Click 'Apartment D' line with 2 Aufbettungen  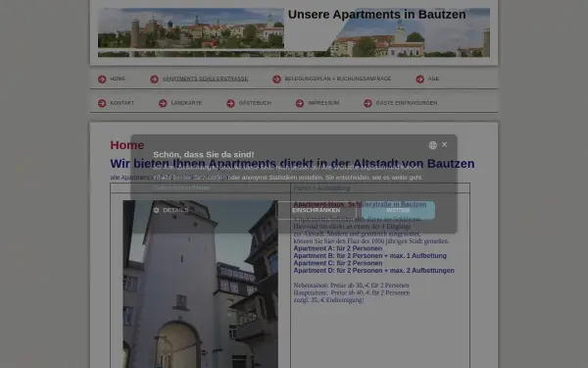click(x=373, y=271)
